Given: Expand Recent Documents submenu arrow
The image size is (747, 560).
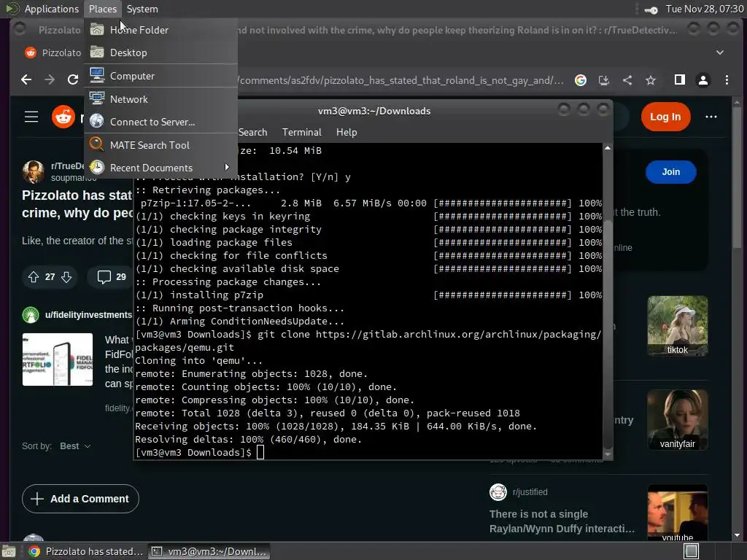Looking at the screenshot, I should (227, 167).
